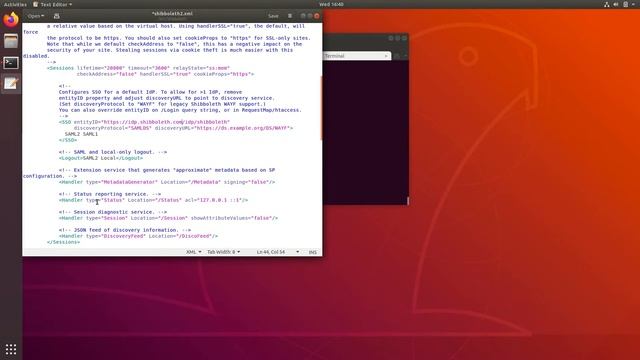The height and width of the screenshot is (360, 640).
Task: Click the "Extension service that generates" comment
Action: coord(167,170)
